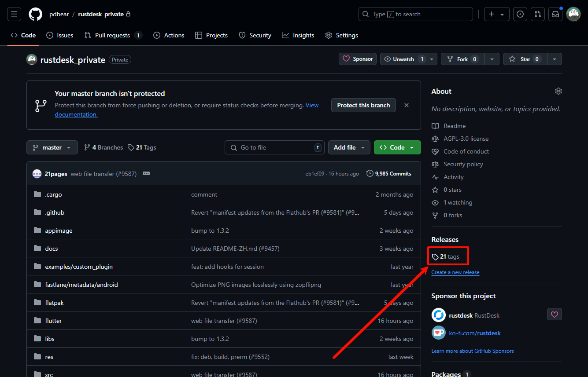This screenshot has width=588, height=377.
Task: Click Learn more about GitHub Sponsors
Action: coord(473,351)
